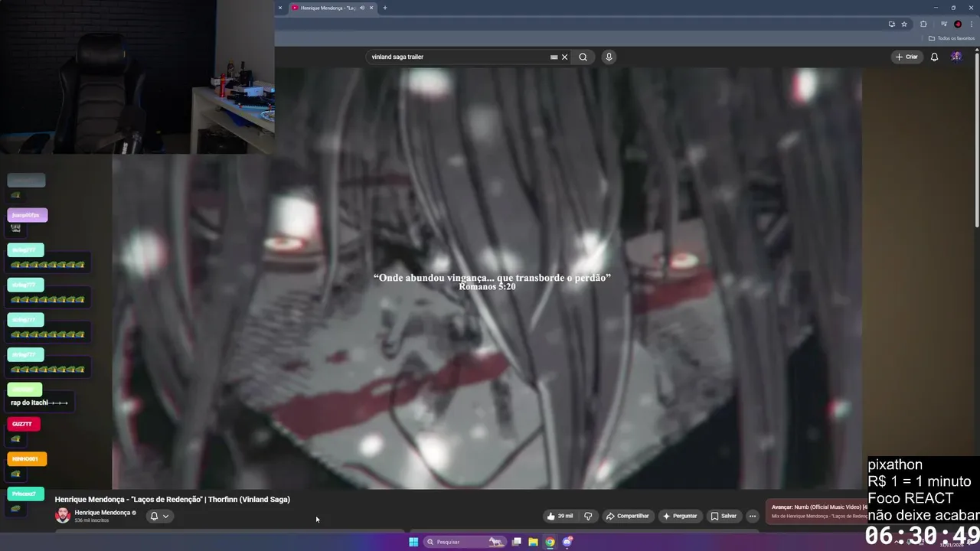
Task: Open the browser profile avatar icon
Action: (x=958, y=24)
